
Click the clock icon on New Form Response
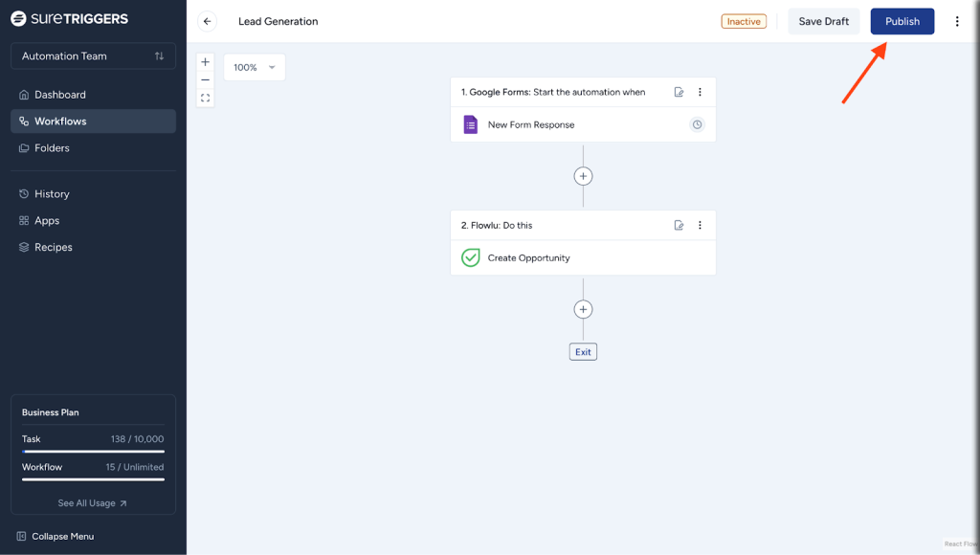[x=697, y=124]
